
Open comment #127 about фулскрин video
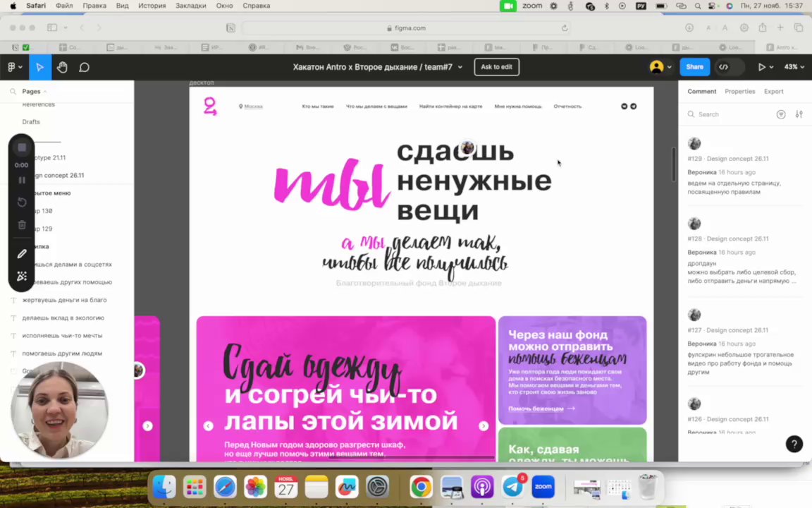(x=744, y=343)
